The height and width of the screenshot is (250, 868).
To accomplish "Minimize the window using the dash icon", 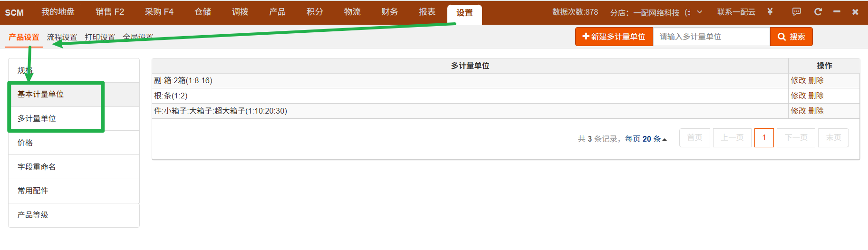I will coord(837,12).
